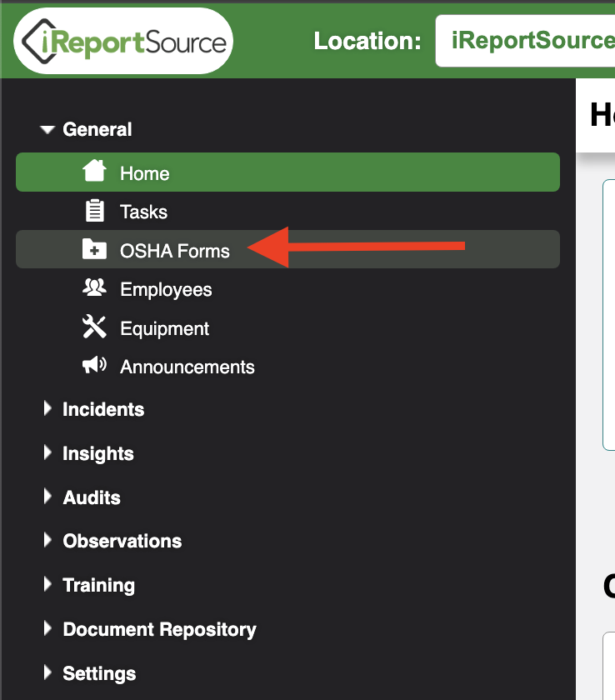The image size is (615, 700).
Task: Click the Insights section label
Action: 98,454
